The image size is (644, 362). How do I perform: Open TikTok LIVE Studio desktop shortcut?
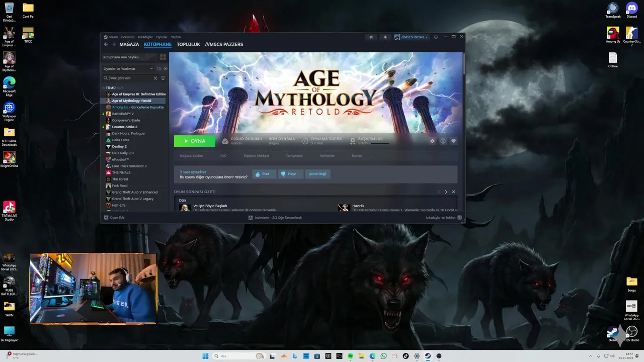(x=9, y=211)
